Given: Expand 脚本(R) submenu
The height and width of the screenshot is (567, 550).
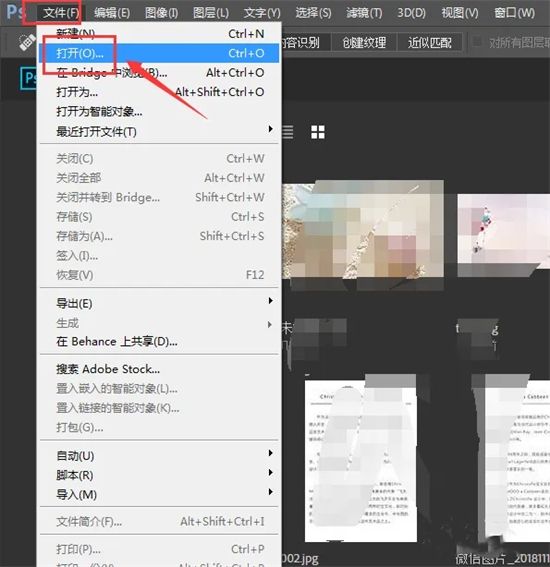Looking at the screenshot, I should tap(159, 475).
